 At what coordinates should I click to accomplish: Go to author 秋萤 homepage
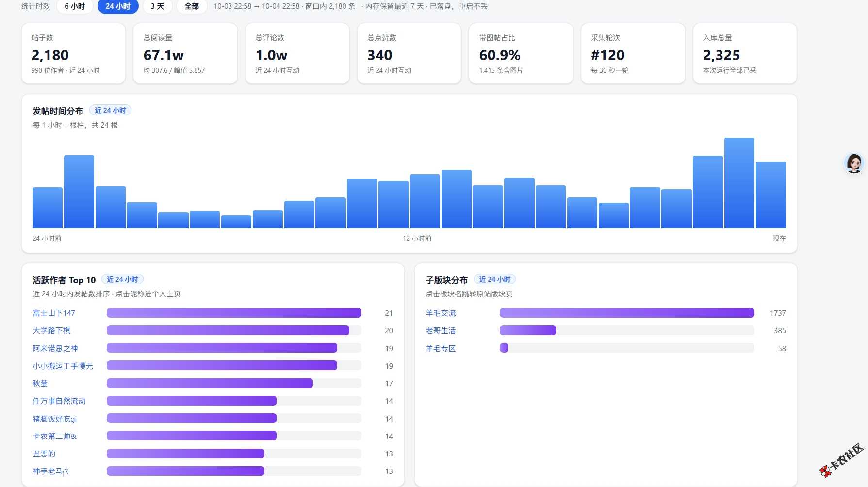[x=40, y=384]
